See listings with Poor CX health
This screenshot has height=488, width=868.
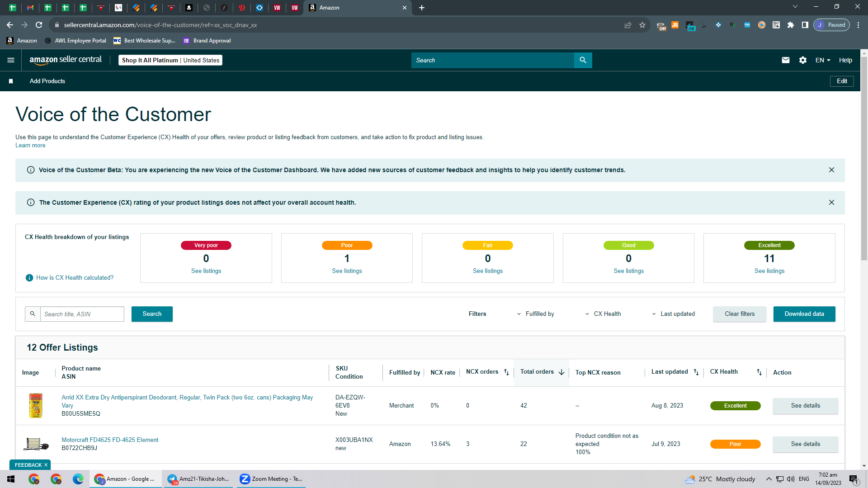coord(347,271)
